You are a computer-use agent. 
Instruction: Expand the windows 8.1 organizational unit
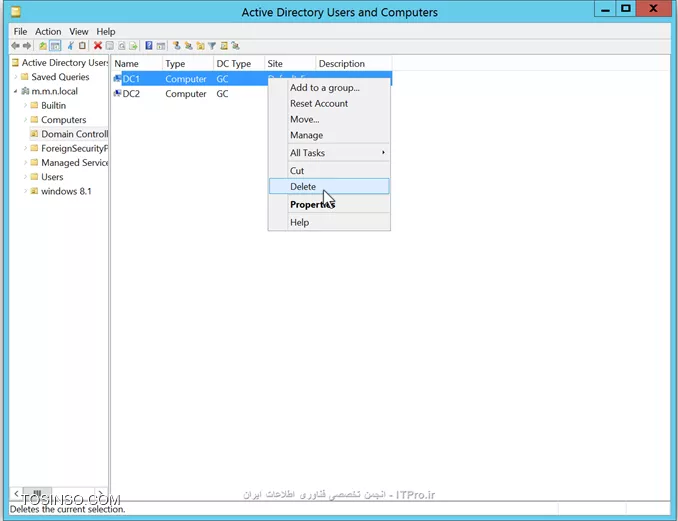(26, 191)
